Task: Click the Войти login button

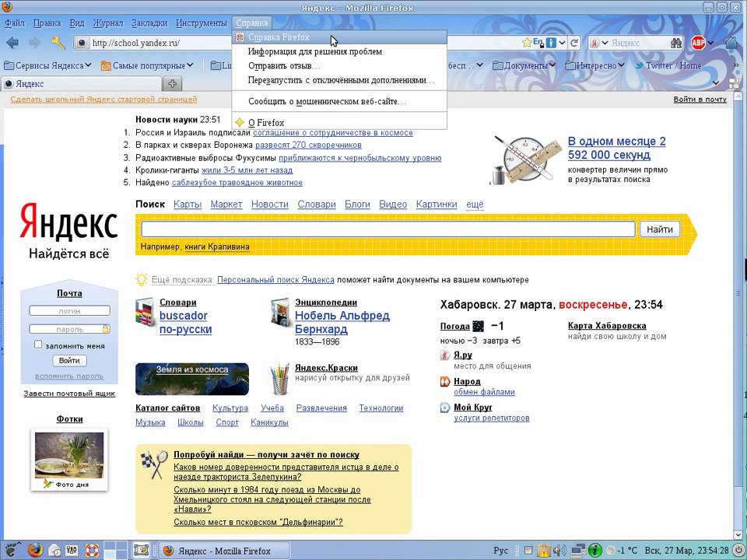Action: [69, 360]
